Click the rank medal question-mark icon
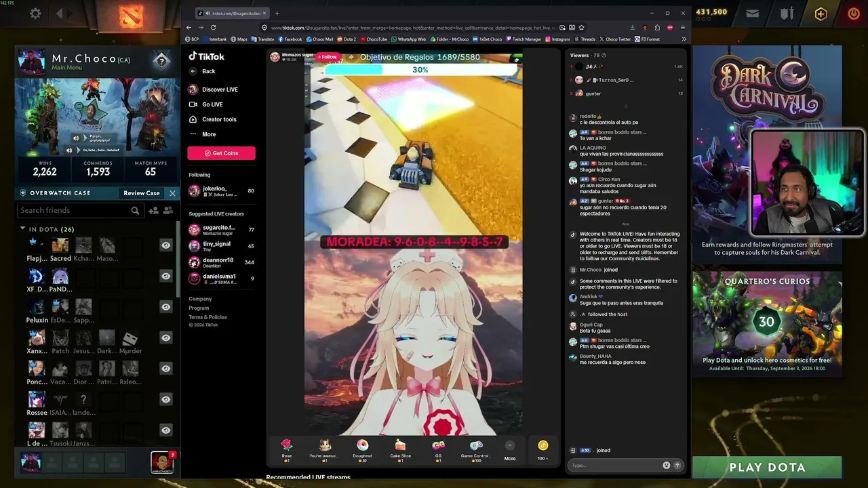The height and width of the screenshot is (488, 868). 161,62
